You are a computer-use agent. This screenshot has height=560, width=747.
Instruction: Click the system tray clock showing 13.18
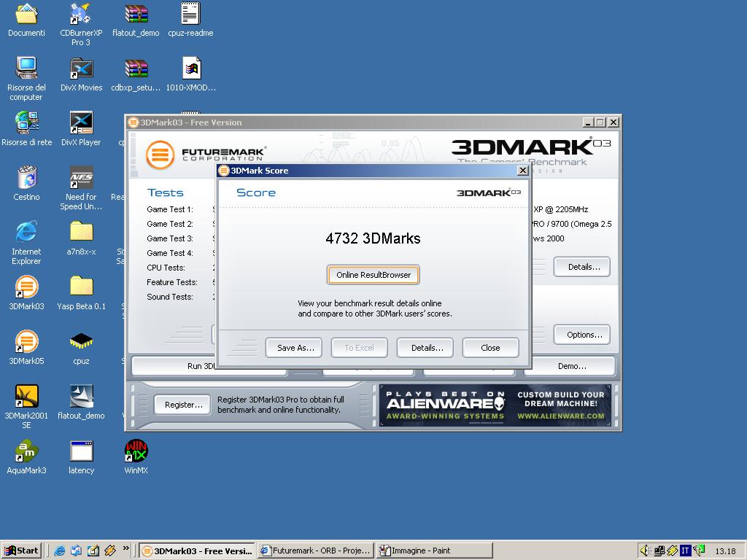click(x=724, y=551)
